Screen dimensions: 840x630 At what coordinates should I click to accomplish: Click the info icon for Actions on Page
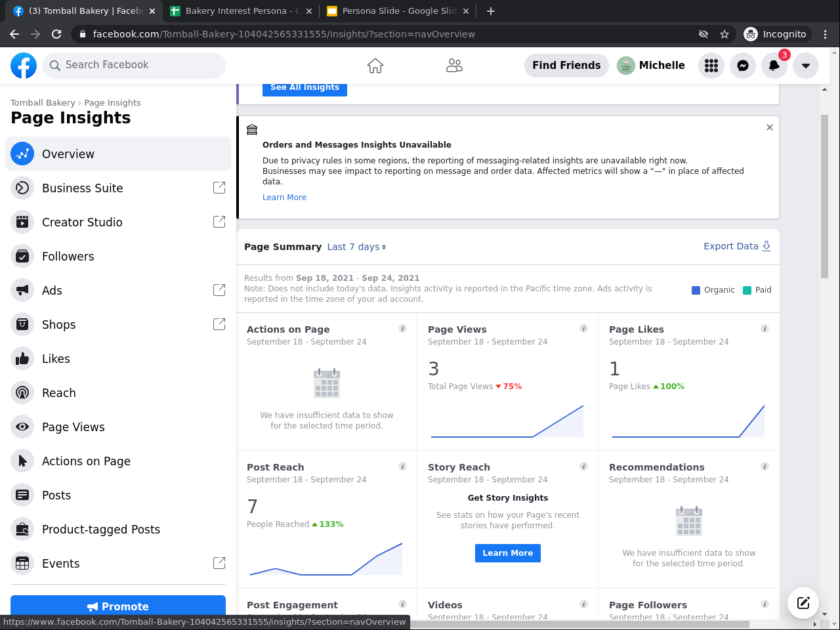[x=403, y=329]
